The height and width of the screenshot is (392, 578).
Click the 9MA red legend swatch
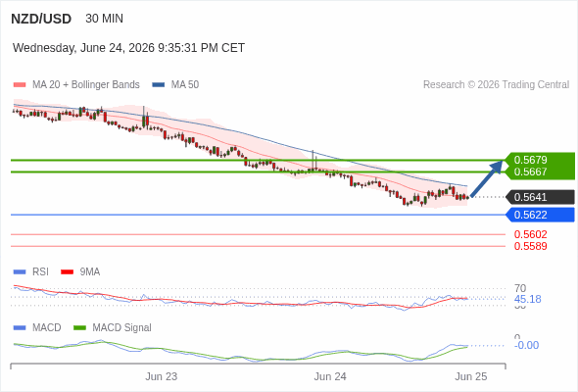pos(67,272)
